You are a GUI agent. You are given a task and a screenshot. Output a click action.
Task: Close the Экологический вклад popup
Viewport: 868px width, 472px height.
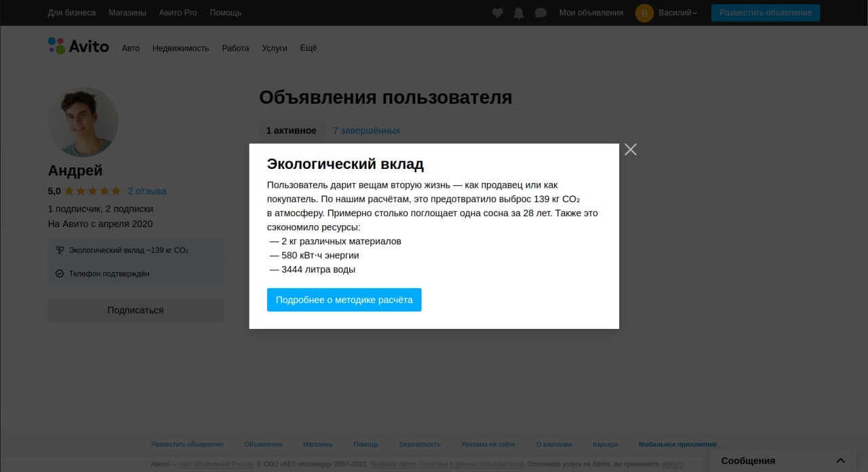pyautogui.click(x=631, y=149)
